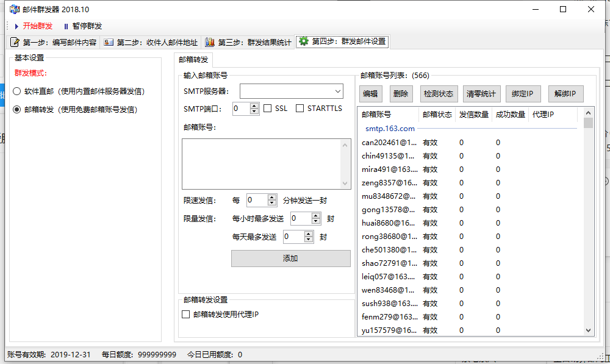Click the 绑定IP button
Viewport: 610px width, 364px height.
[x=523, y=94]
